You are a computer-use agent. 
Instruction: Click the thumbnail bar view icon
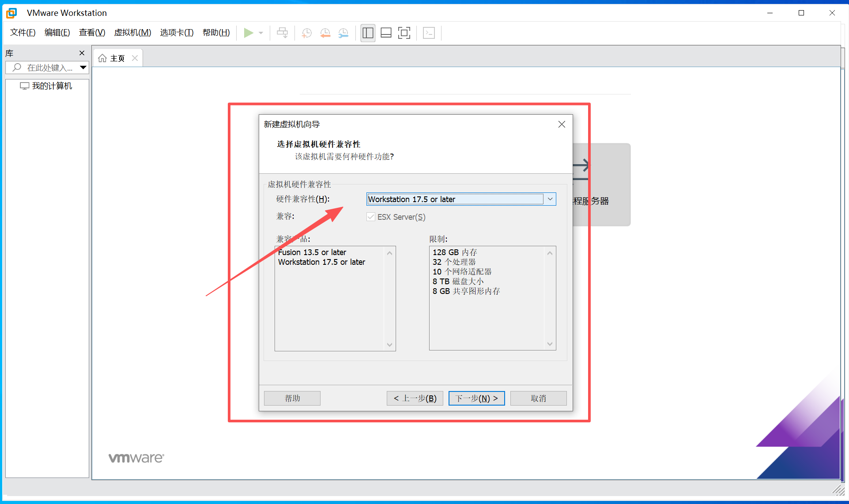point(386,33)
